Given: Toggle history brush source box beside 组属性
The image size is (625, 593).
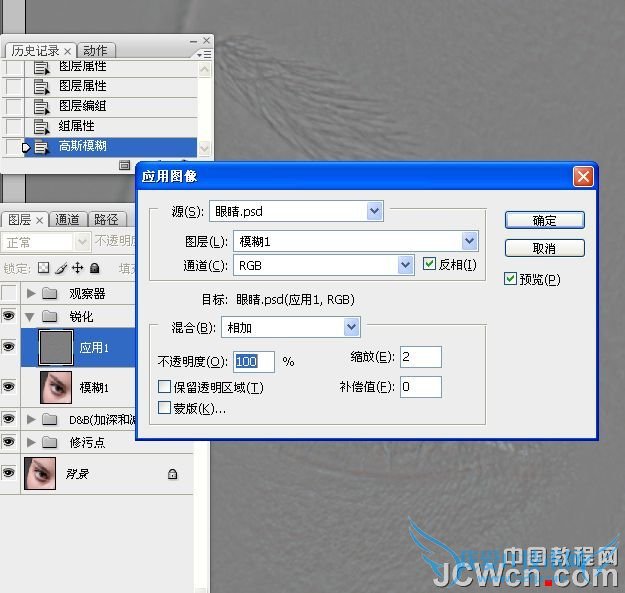Looking at the screenshot, I should click(14, 127).
